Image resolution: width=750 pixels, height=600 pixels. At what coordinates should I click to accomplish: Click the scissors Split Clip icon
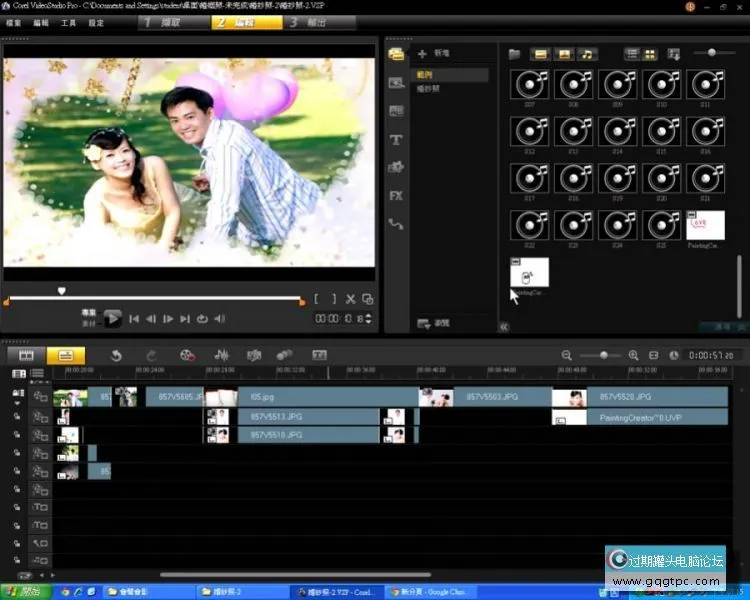tap(351, 298)
